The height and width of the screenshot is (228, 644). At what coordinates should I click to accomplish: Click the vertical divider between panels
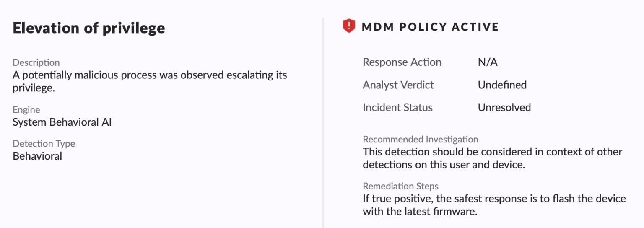[323, 122]
